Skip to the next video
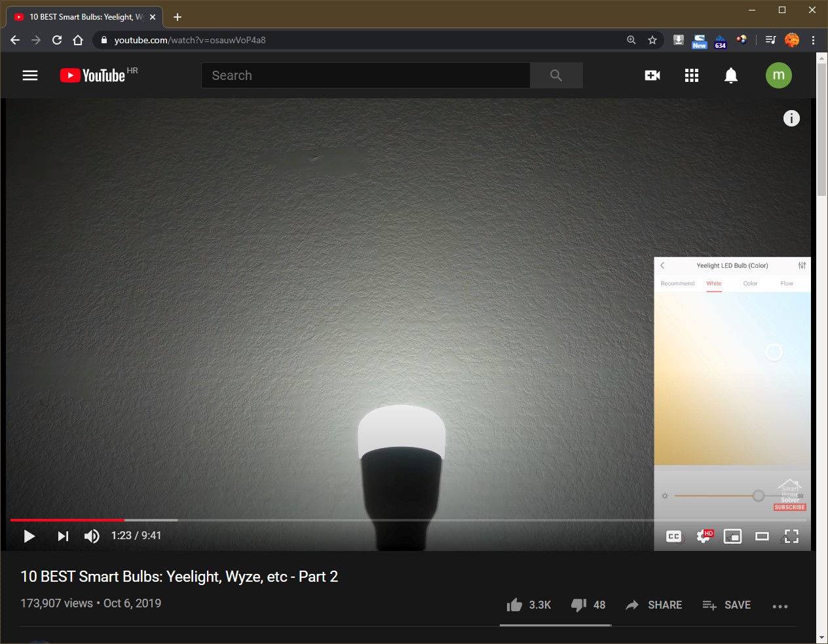The width and height of the screenshot is (828, 644). pyautogui.click(x=63, y=537)
